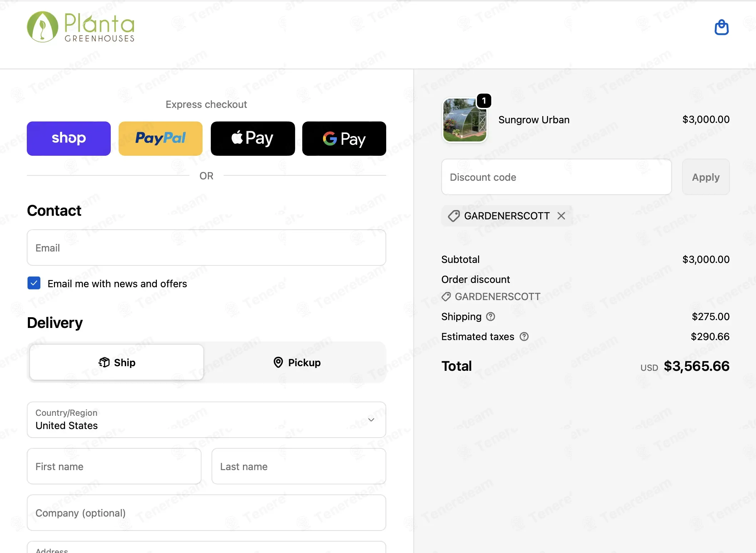Click the Order discount label
Viewport: 756px width, 553px height.
tap(476, 279)
